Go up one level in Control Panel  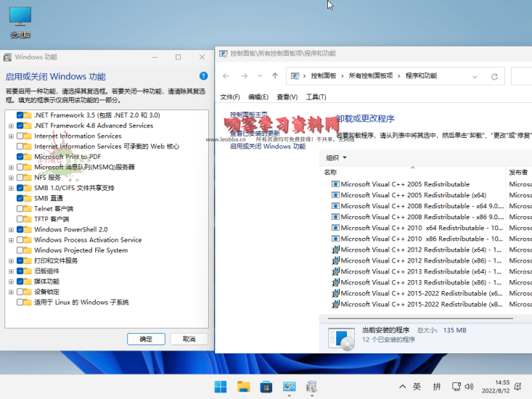pos(275,76)
